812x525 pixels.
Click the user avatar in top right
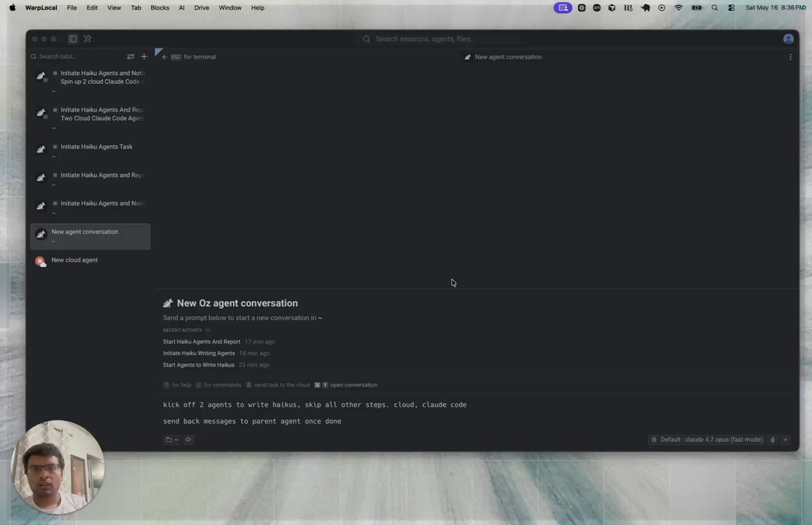coord(788,39)
